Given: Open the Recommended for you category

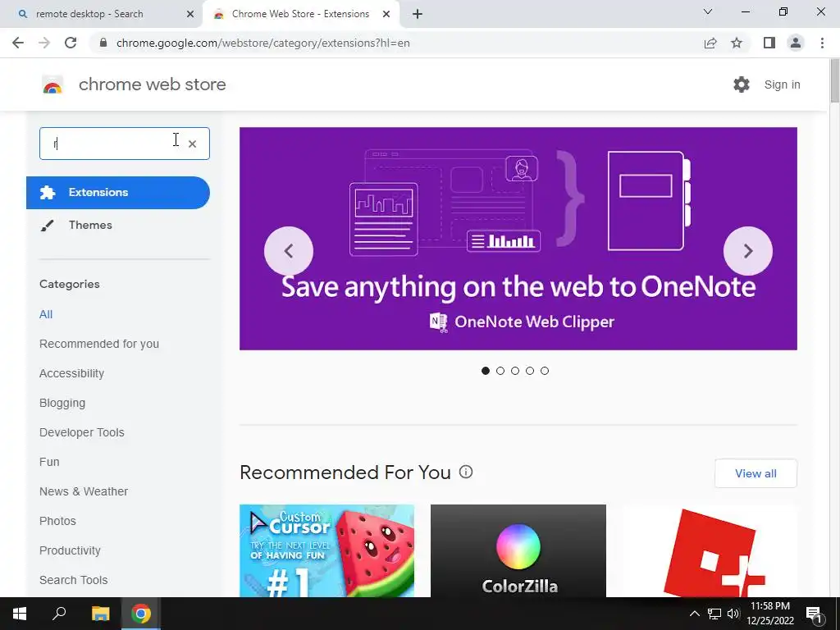Looking at the screenshot, I should click(x=99, y=344).
